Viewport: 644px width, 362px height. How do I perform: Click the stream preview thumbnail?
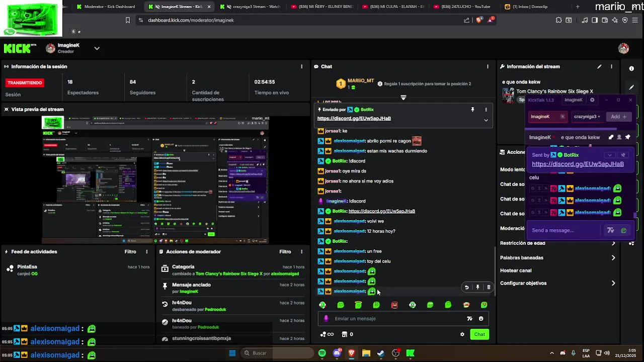click(x=155, y=179)
